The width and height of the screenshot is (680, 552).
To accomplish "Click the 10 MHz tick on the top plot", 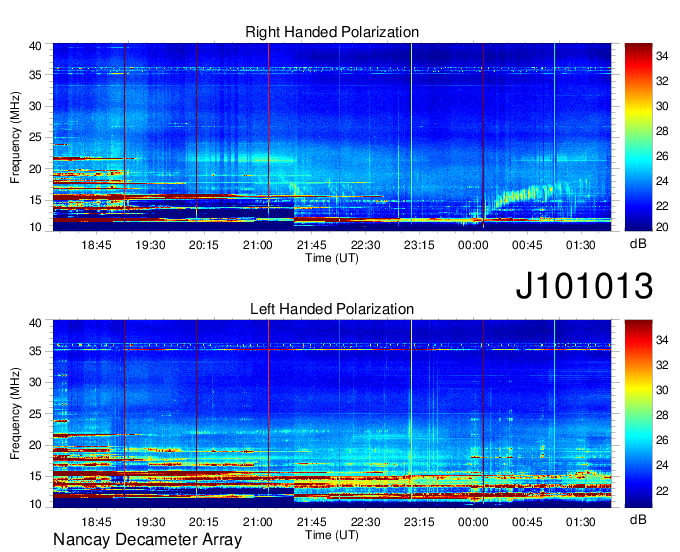I will pyautogui.click(x=35, y=227).
